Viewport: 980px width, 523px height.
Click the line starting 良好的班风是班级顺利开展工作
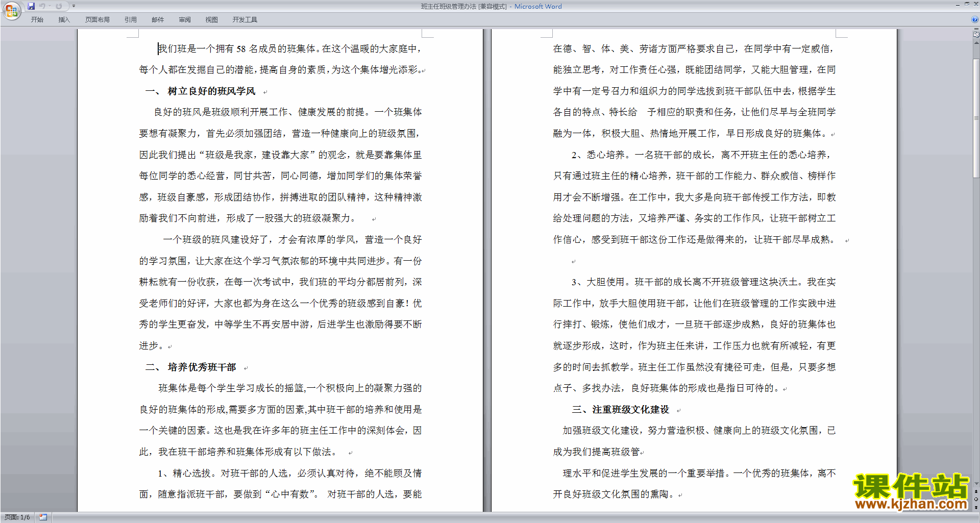pos(288,112)
